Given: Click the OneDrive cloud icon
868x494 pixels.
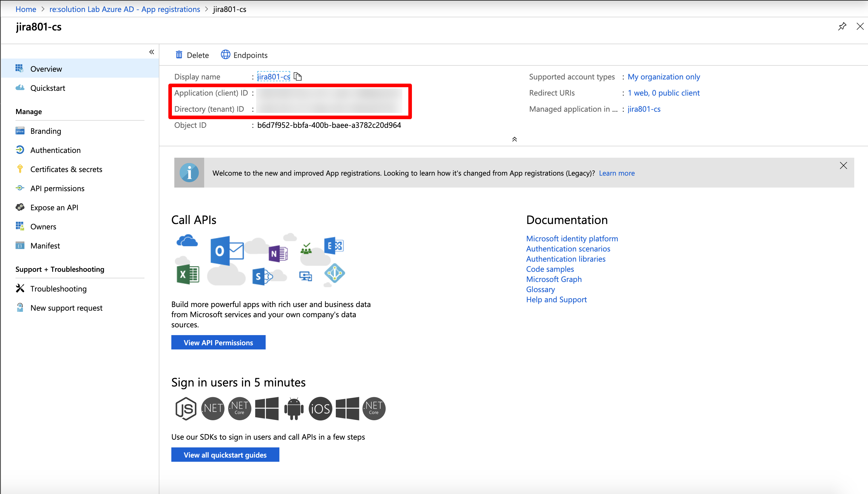Looking at the screenshot, I should [x=187, y=240].
